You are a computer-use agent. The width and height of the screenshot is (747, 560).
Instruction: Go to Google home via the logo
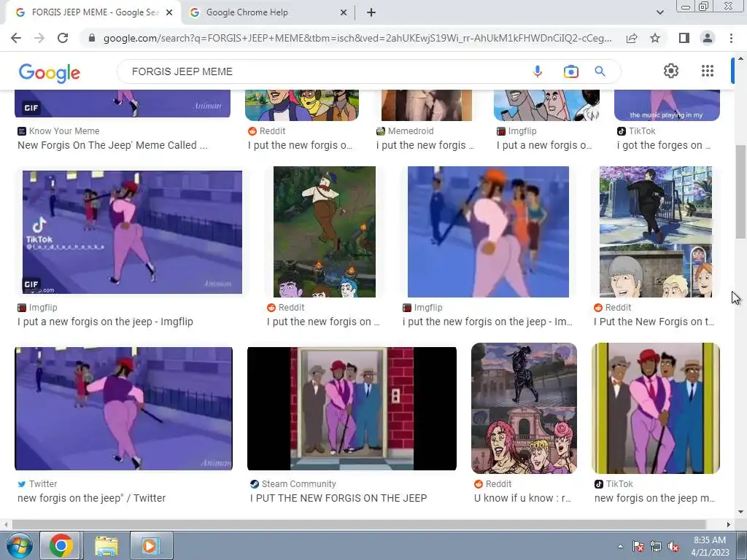(x=49, y=72)
